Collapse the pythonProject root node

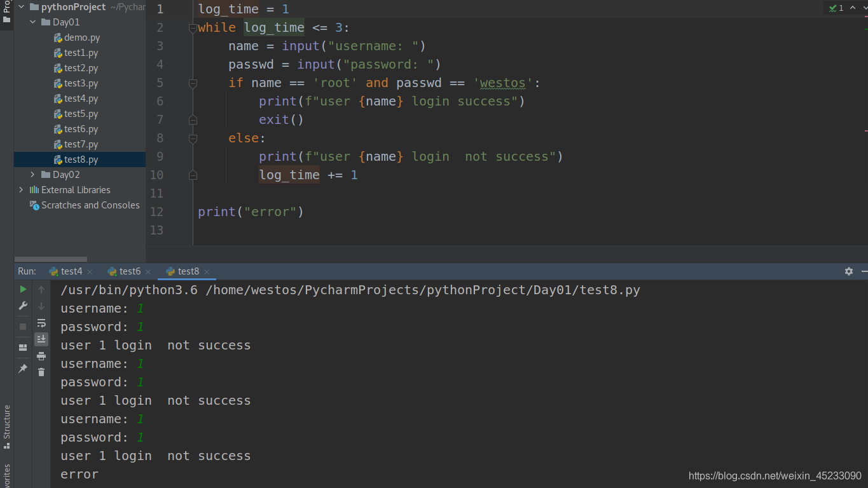coord(21,7)
